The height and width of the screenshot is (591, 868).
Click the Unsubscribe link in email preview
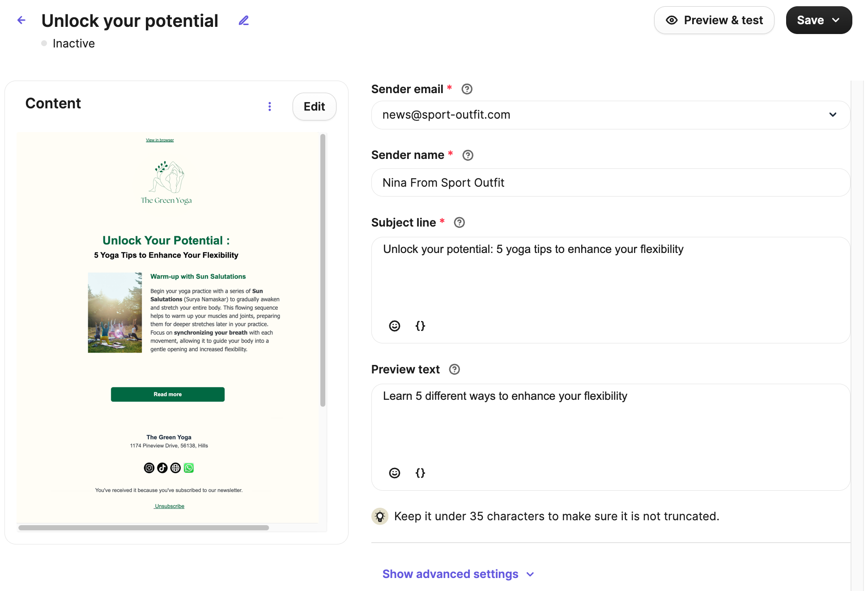coord(169,506)
